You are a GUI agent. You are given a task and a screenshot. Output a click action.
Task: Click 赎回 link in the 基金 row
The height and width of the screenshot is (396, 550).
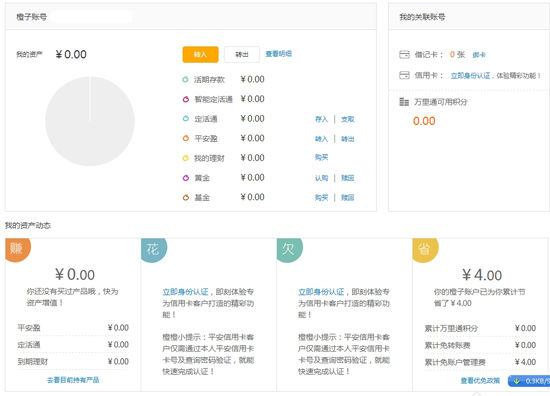(x=348, y=198)
